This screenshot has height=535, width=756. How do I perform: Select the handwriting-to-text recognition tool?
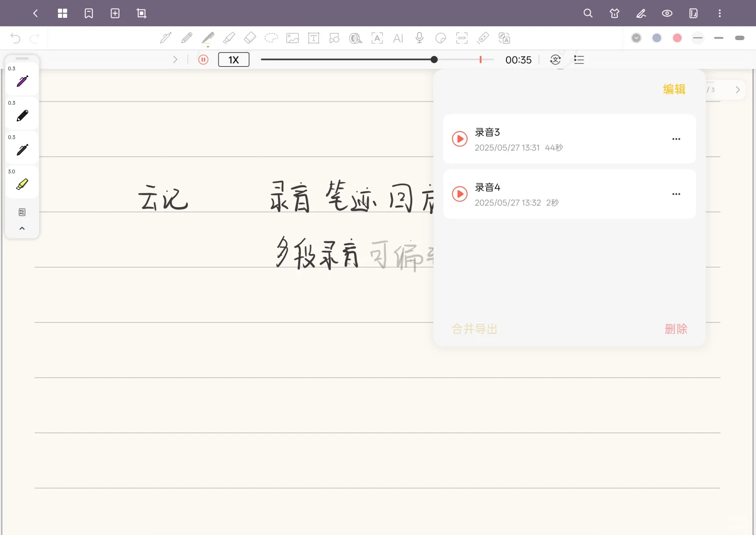(377, 38)
